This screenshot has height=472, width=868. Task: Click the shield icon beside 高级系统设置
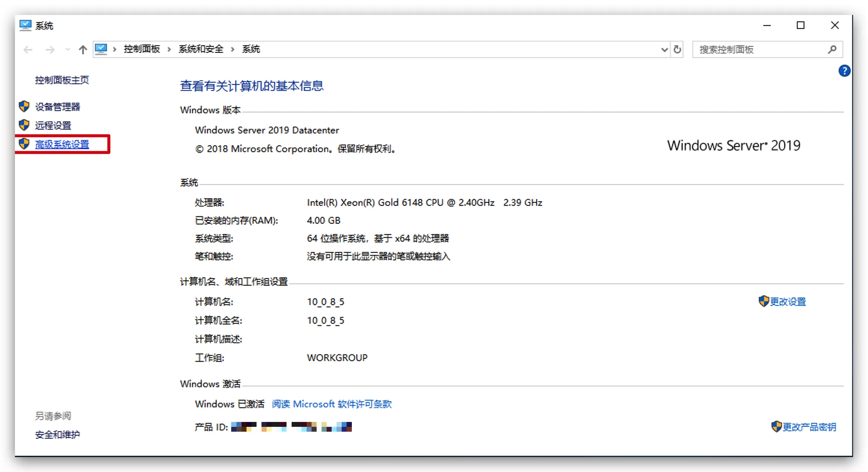click(x=24, y=144)
